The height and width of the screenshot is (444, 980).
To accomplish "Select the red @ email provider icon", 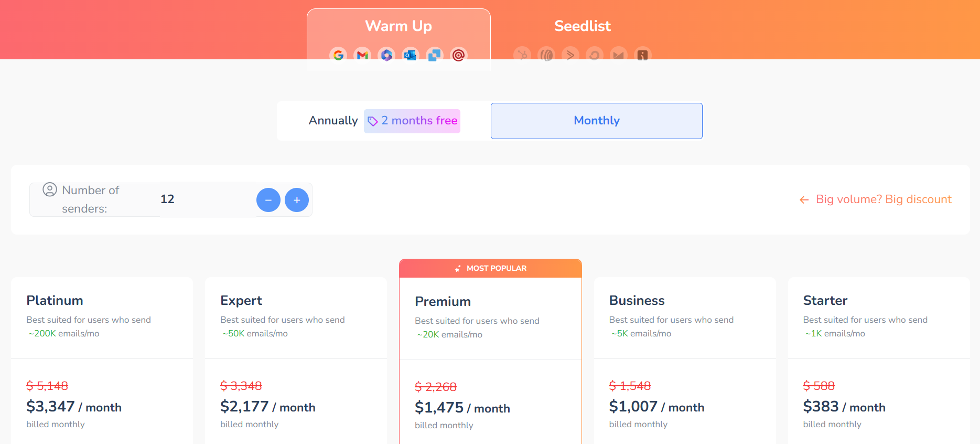I will pos(458,55).
